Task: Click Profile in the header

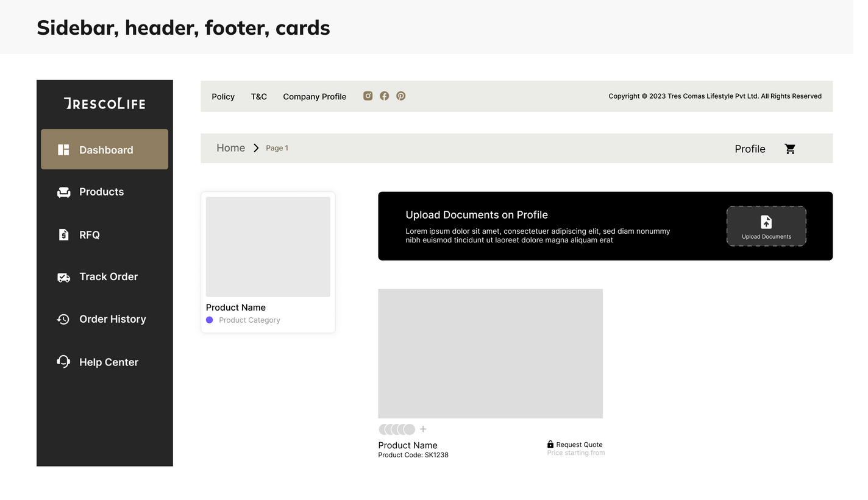Action: pyautogui.click(x=750, y=149)
